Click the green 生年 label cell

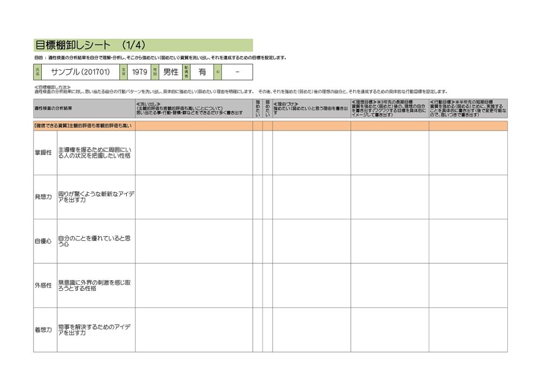(124, 72)
